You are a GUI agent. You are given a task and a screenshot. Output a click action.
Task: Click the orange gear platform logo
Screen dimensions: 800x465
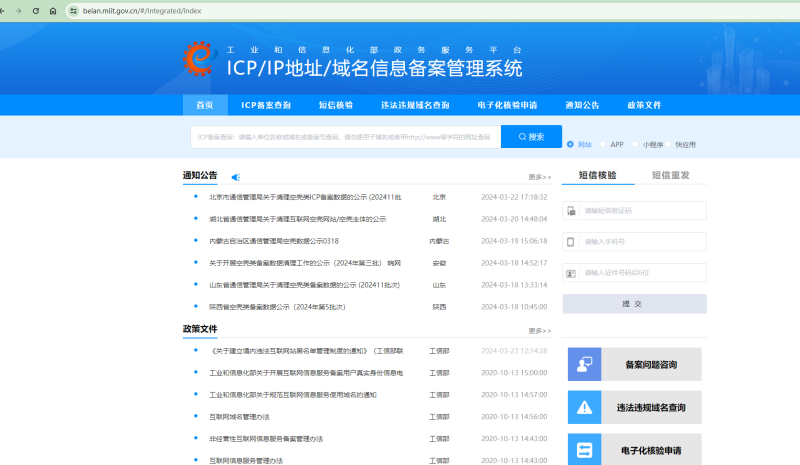pos(200,59)
